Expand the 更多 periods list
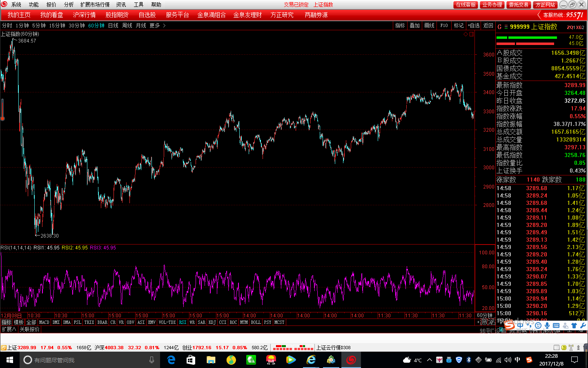Viewport: 588px width, 368px height. [158, 25]
